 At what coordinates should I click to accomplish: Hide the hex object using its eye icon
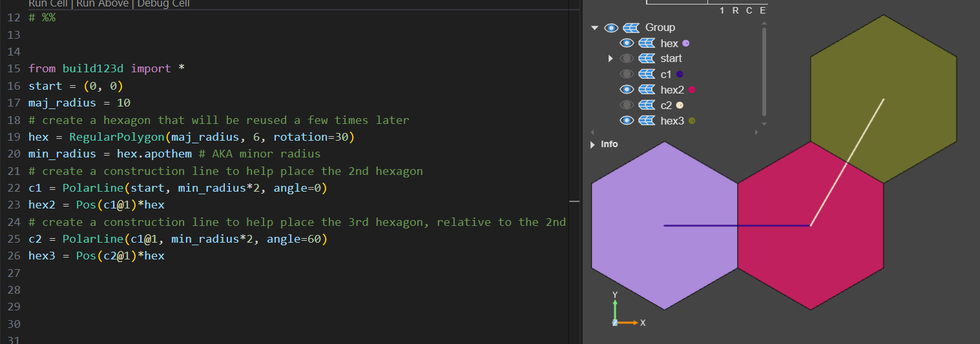click(x=626, y=43)
